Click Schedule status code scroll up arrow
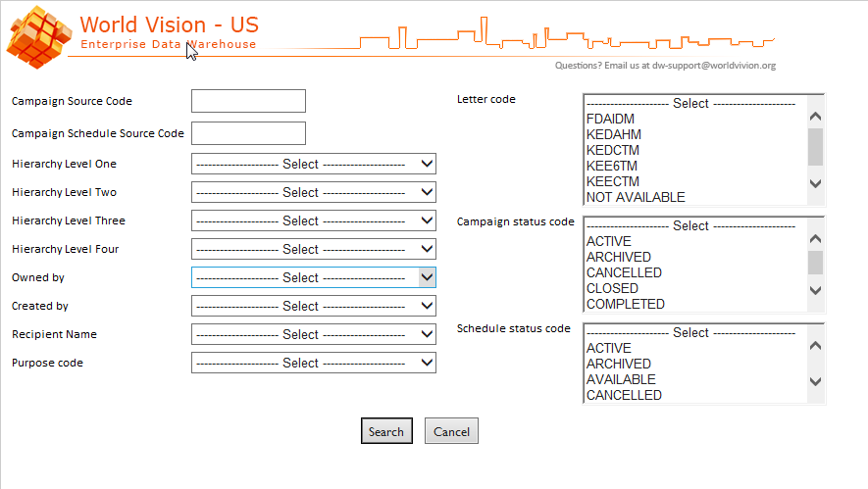The width and height of the screenshot is (868, 489). point(815,345)
